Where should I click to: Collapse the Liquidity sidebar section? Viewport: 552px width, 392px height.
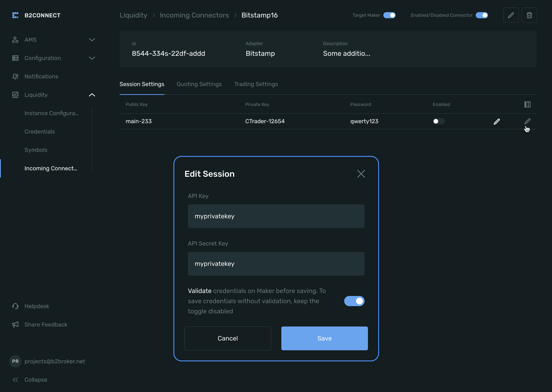(92, 95)
